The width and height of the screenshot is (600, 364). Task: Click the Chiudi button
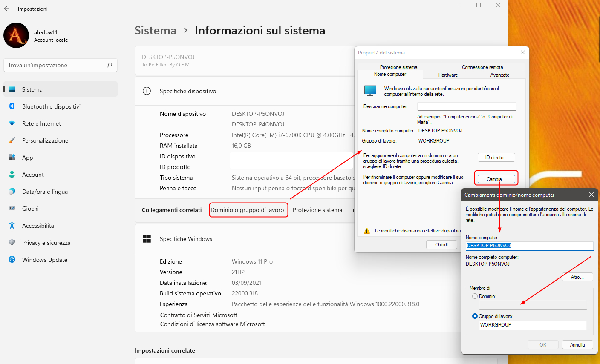coord(441,245)
